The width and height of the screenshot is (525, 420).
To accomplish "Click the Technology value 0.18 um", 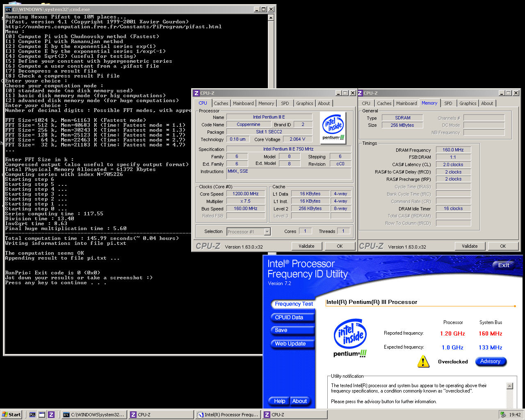I will 237,139.
